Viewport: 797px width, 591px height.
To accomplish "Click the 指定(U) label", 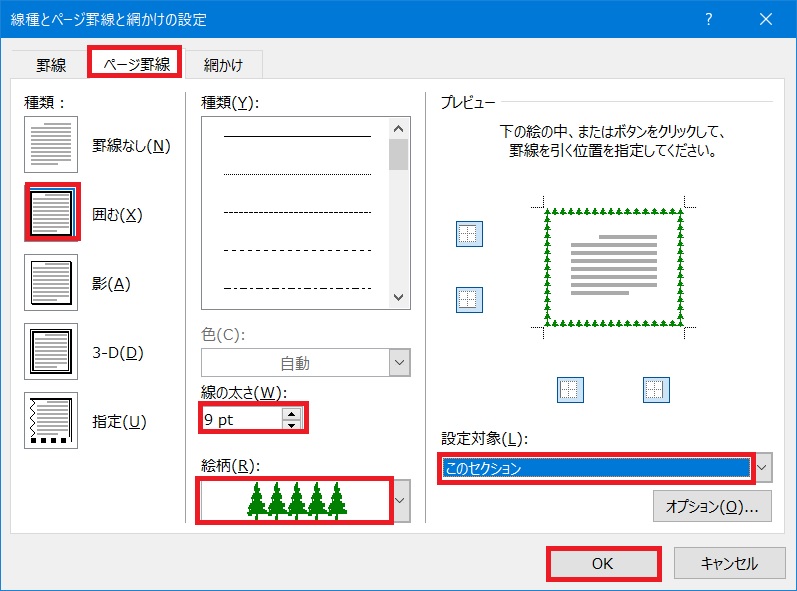I will (x=119, y=422).
